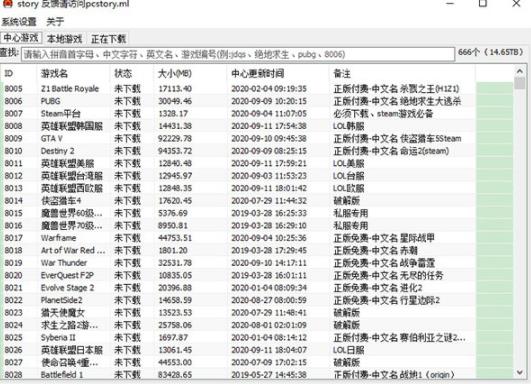Image resolution: width=531 pixels, height=384 pixels.
Task: Switch to the 本地游戏 tab
Action: pyautogui.click(x=64, y=39)
